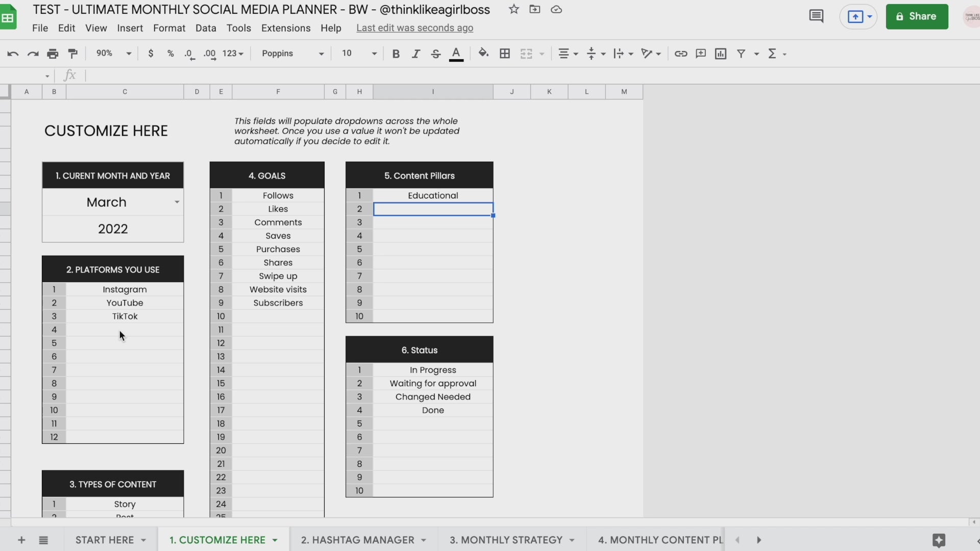Open the Poppins font dropdown
The image size is (980, 551).
click(x=292, y=54)
